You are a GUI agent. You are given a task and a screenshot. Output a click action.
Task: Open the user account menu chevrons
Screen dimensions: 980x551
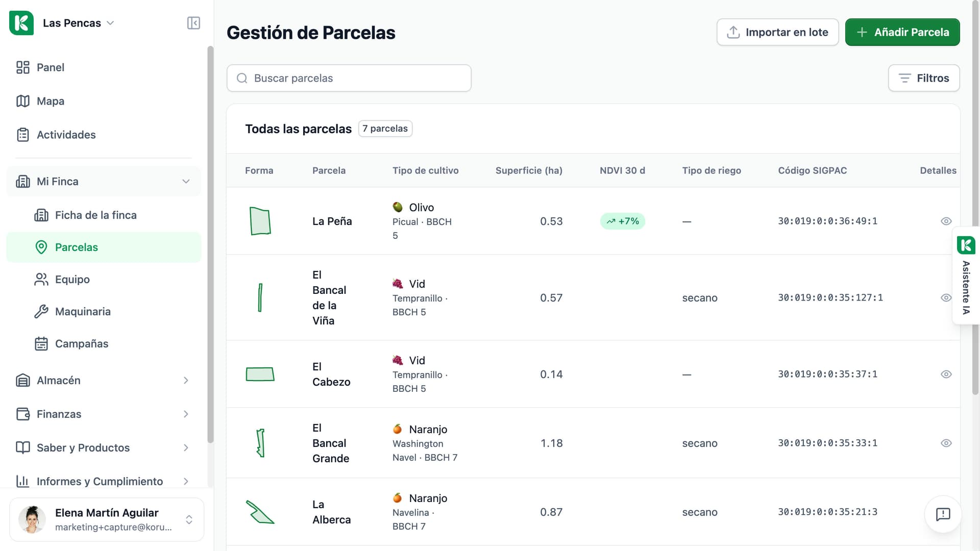[x=189, y=519]
